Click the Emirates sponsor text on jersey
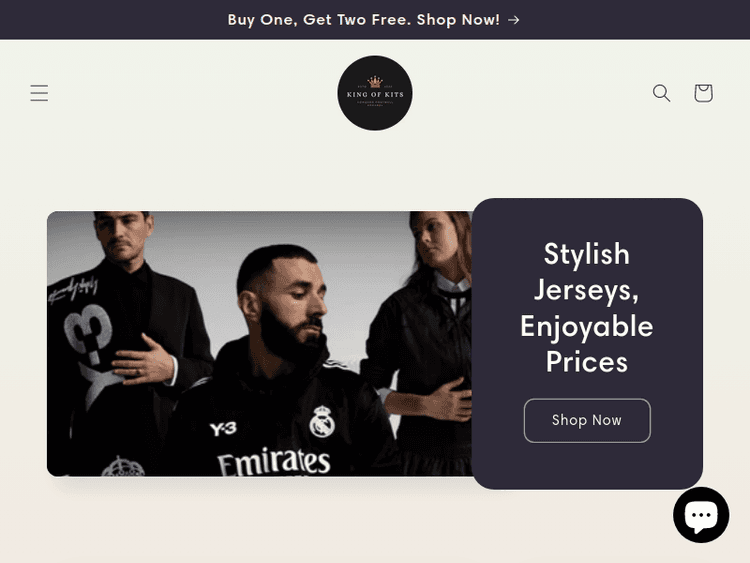This screenshot has width=750, height=563. tap(274, 462)
